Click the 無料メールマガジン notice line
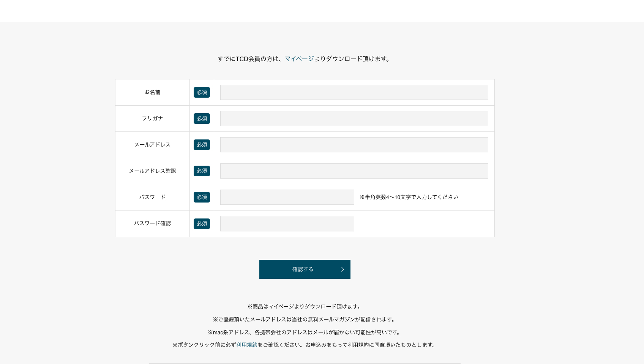The width and height of the screenshot is (644, 364). coord(305,320)
